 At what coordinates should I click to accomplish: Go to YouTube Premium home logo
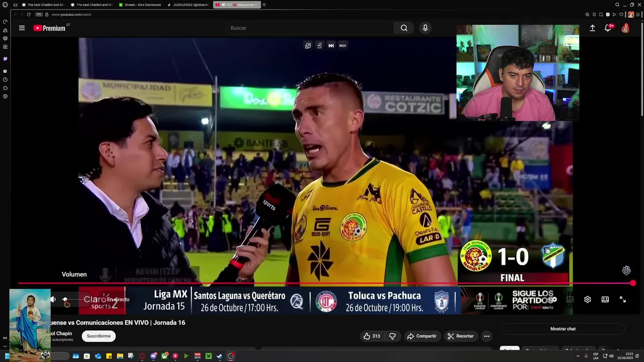click(x=49, y=28)
